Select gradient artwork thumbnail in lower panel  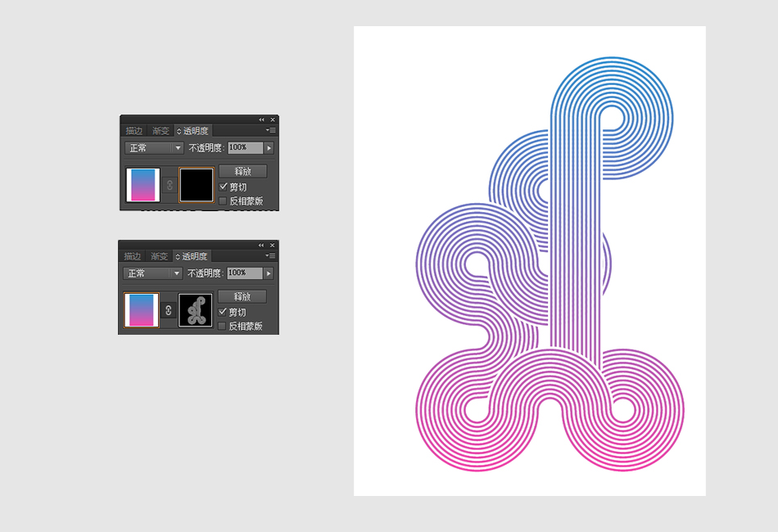coord(142,310)
